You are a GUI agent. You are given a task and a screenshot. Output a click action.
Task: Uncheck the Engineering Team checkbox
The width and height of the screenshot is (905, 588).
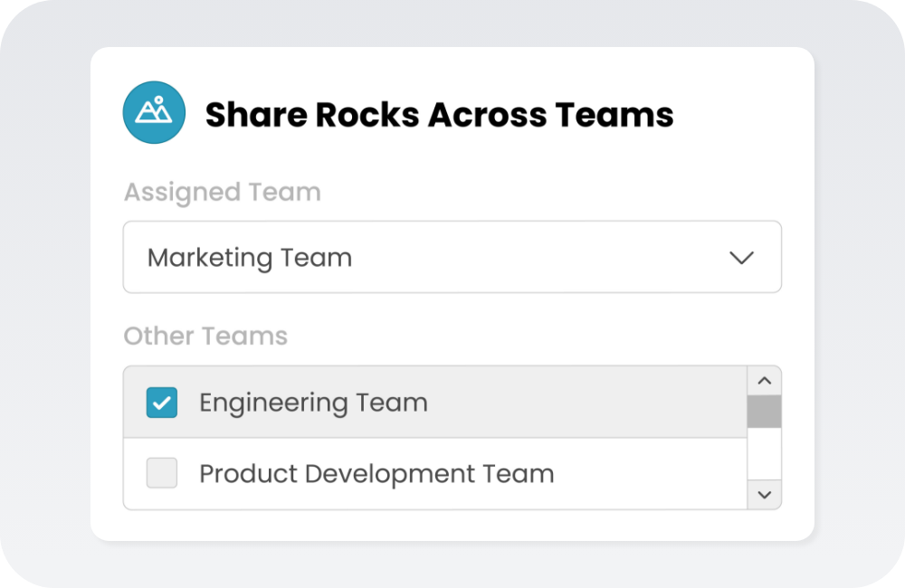coord(162,403)
